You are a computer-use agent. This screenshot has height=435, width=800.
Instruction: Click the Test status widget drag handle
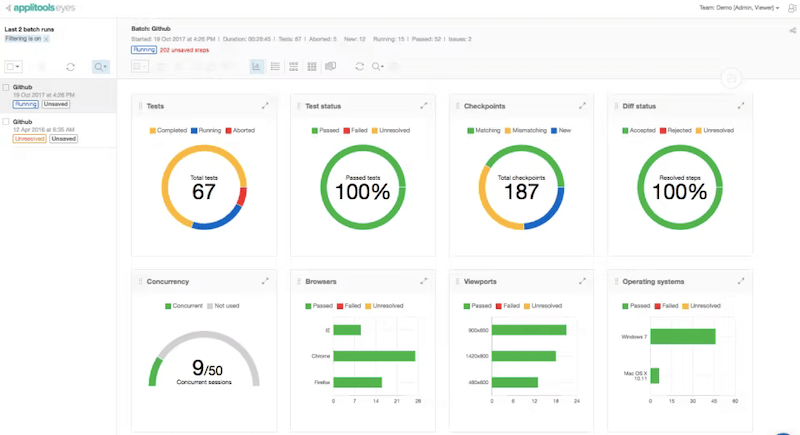(299, 106)
